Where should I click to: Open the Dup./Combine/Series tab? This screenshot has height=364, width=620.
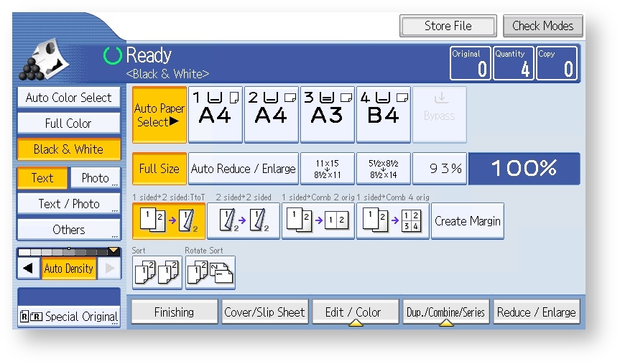[x=446, y=312]
